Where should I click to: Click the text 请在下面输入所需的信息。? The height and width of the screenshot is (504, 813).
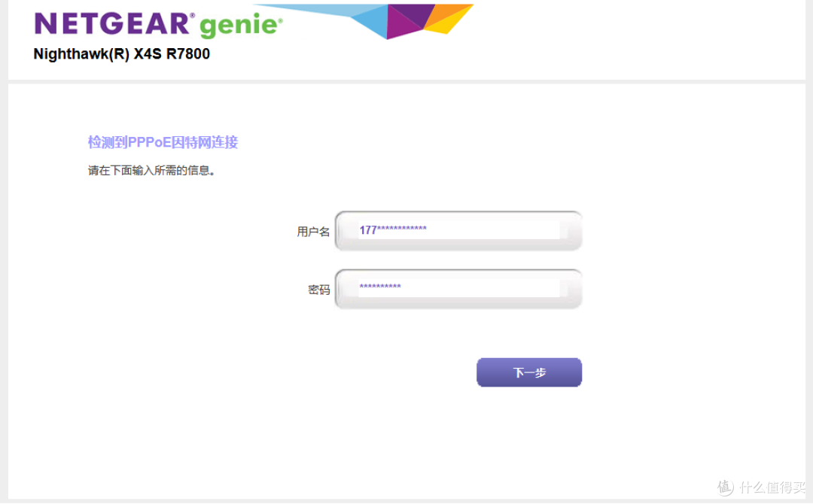tap(151, 171)
